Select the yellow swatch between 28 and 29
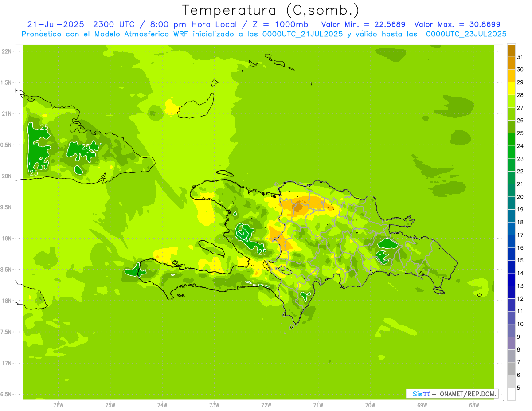Screen dimensions: 532x411 pyautogui.click(x=511, y=88)
